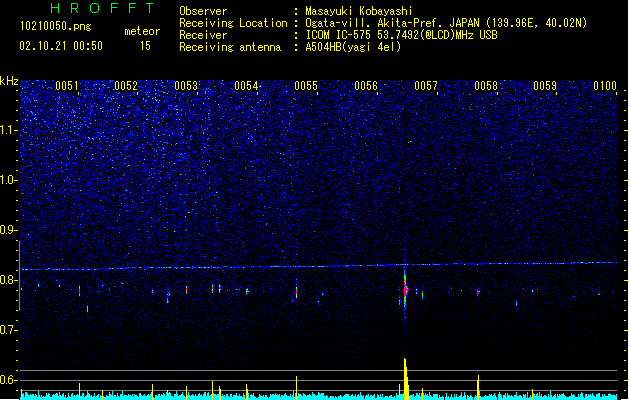Click the meteor label above the count
Viewport: 629px width, 400px height.
(142, 31)
